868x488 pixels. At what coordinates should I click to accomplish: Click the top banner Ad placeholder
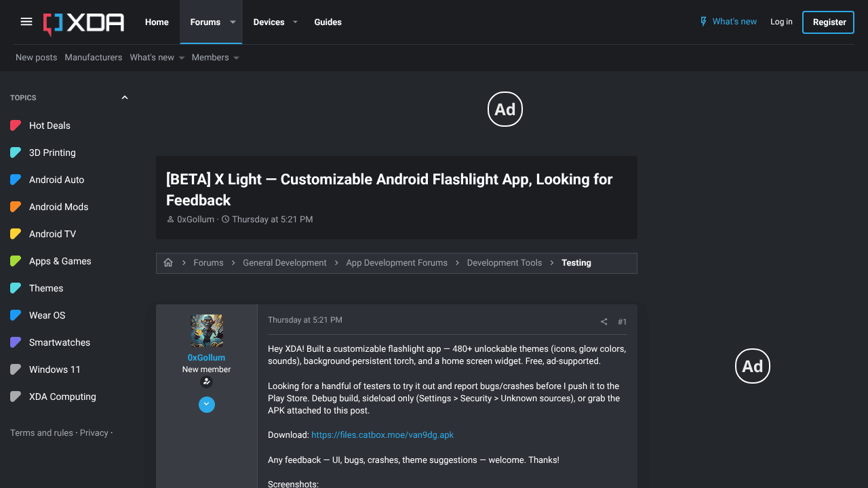tap(505, 109)
